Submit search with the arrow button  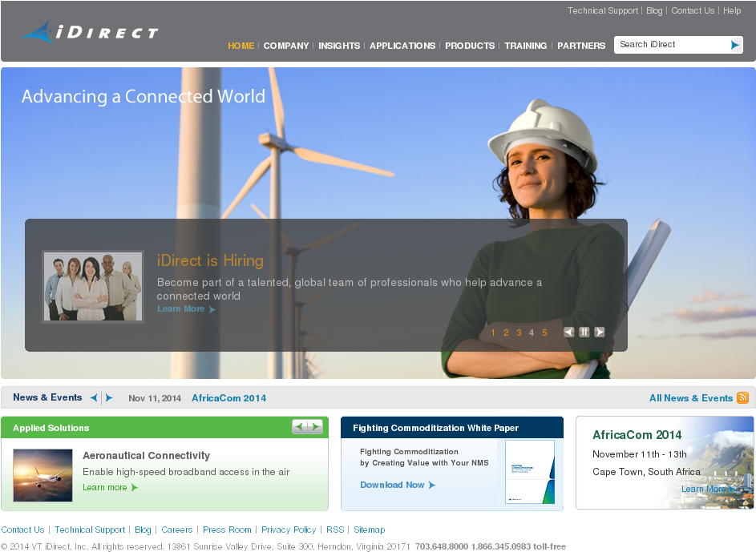734,45
